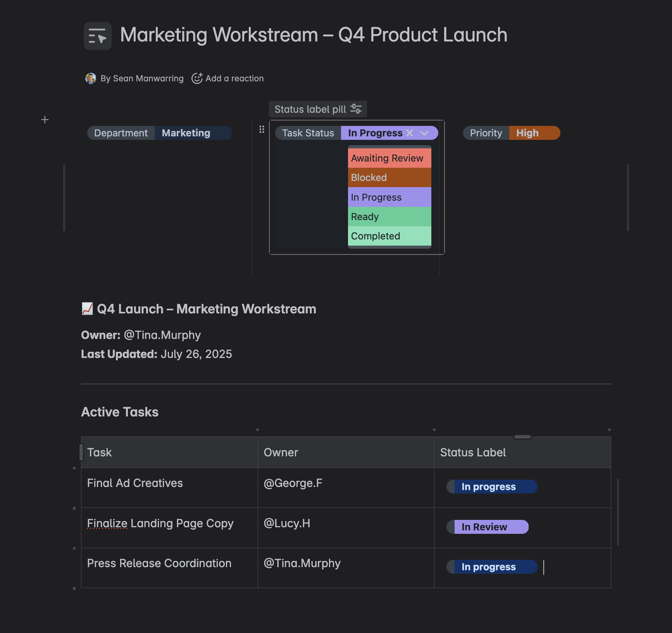This screenshot has width=672, height=633.
Task: Clear the In Progress selection with X
Action: [410, 133]
